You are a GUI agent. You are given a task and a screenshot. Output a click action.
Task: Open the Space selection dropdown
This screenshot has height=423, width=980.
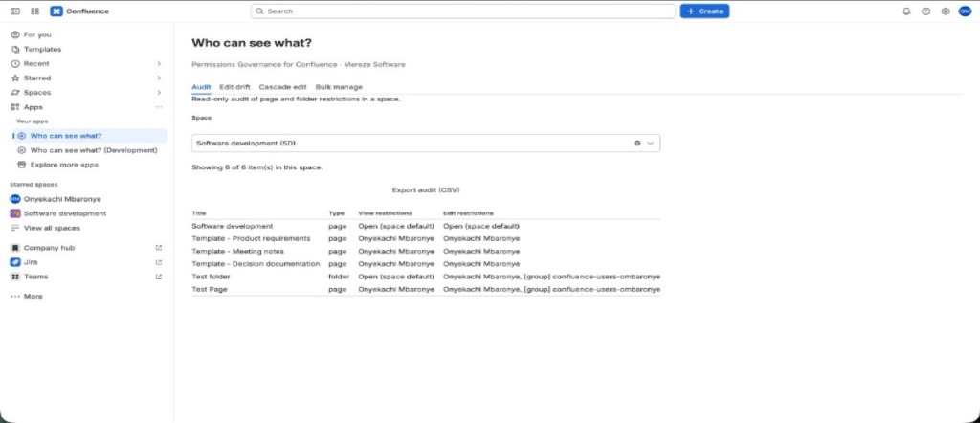tap(426, 144)
